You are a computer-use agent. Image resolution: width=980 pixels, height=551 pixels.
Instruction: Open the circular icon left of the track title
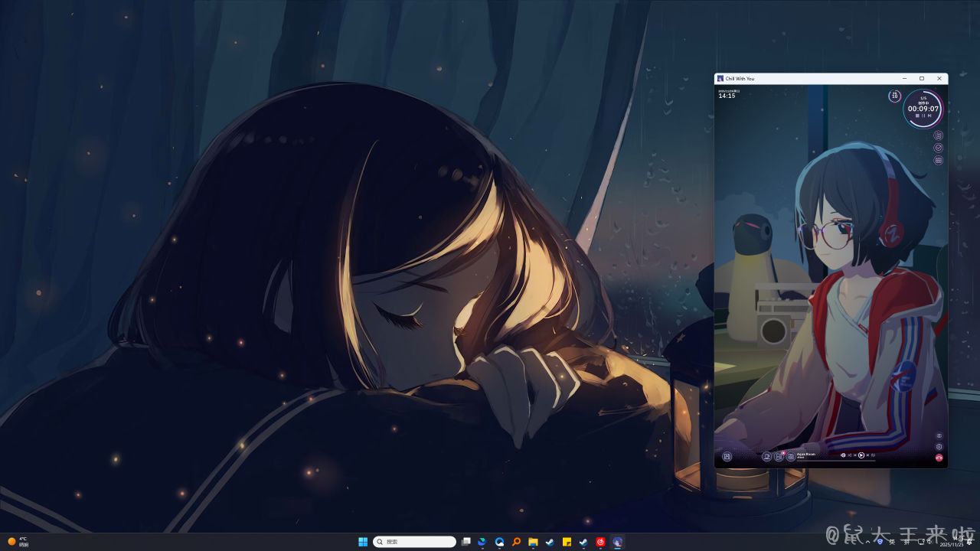tap(791, 457)
